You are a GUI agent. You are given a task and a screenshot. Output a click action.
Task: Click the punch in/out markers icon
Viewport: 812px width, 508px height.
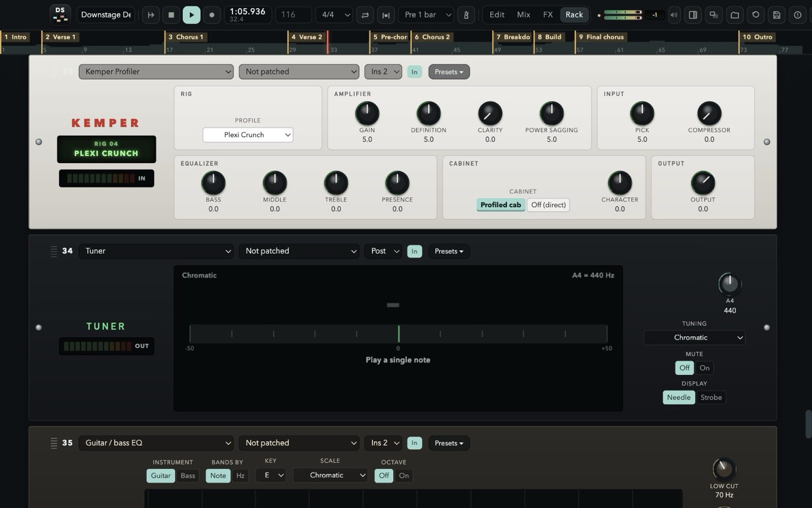click(386, 15)
